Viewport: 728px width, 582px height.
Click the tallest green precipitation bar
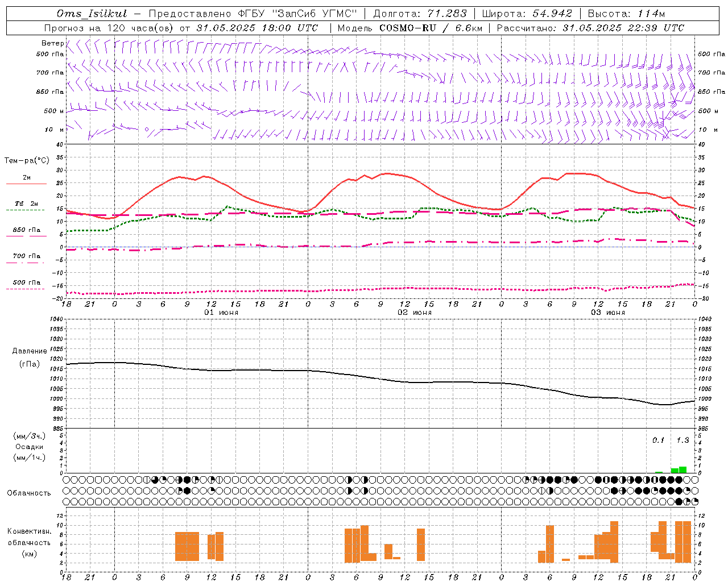682,469
